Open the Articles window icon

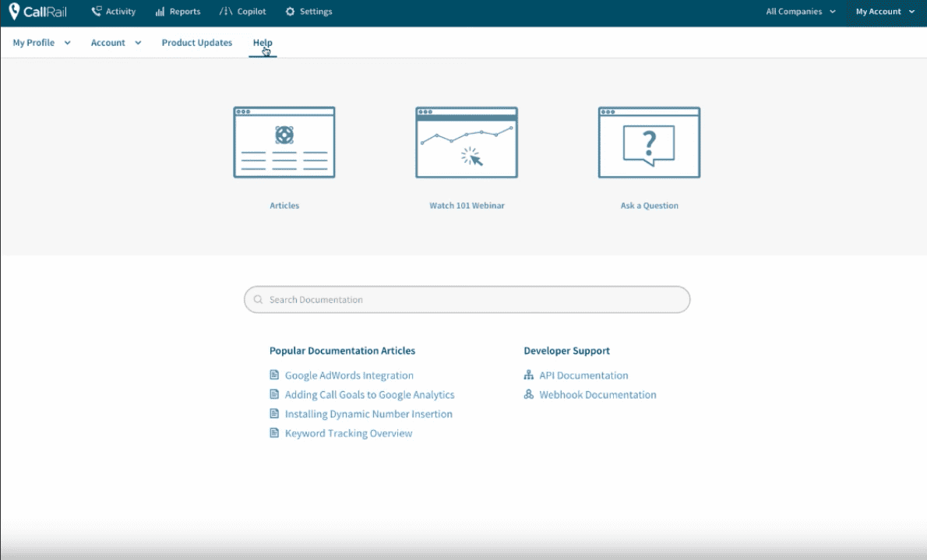(x=284, y=143)
